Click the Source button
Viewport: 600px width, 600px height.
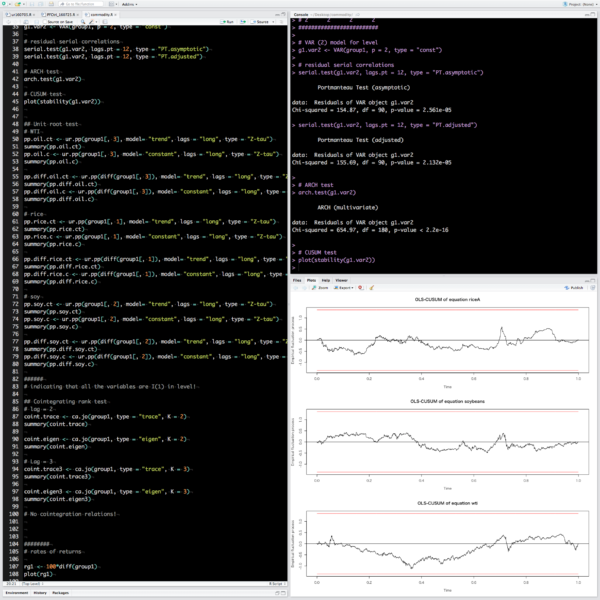point(260,22)
